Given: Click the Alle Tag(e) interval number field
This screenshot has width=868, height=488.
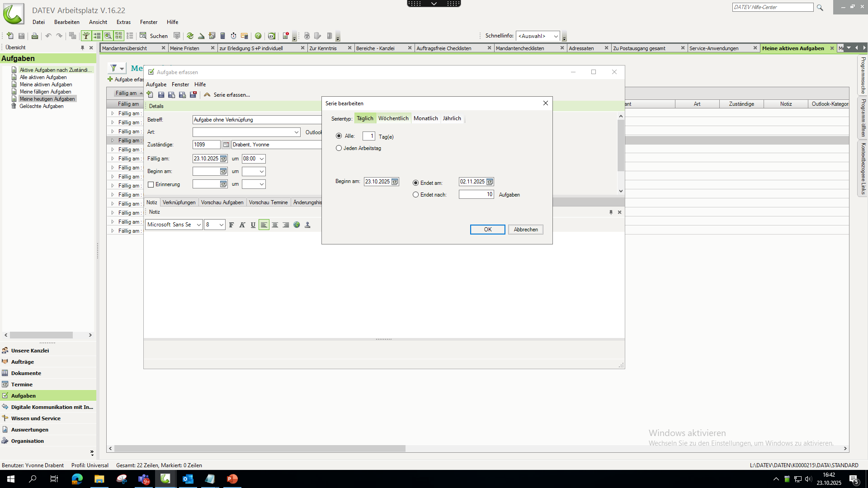Looking at the screenshot, I should coord(368,136).
